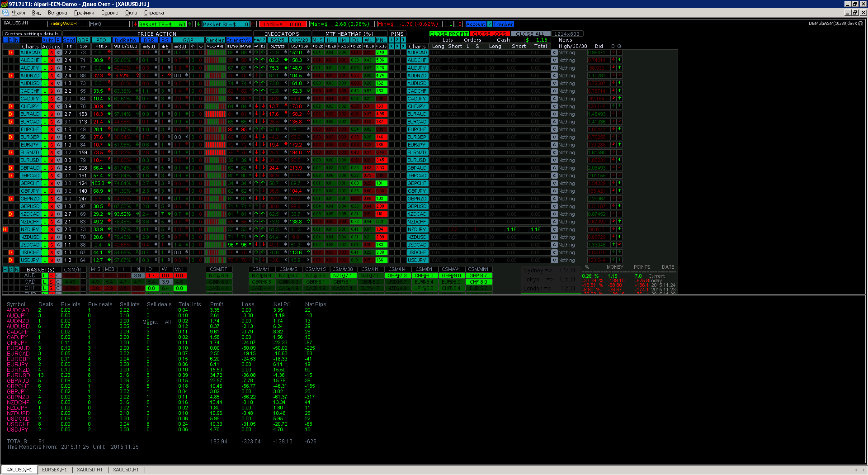This screenshot has height=475, width=868.
Task: Click the smiley icon after DBMultiASM label
Action: 861,24
